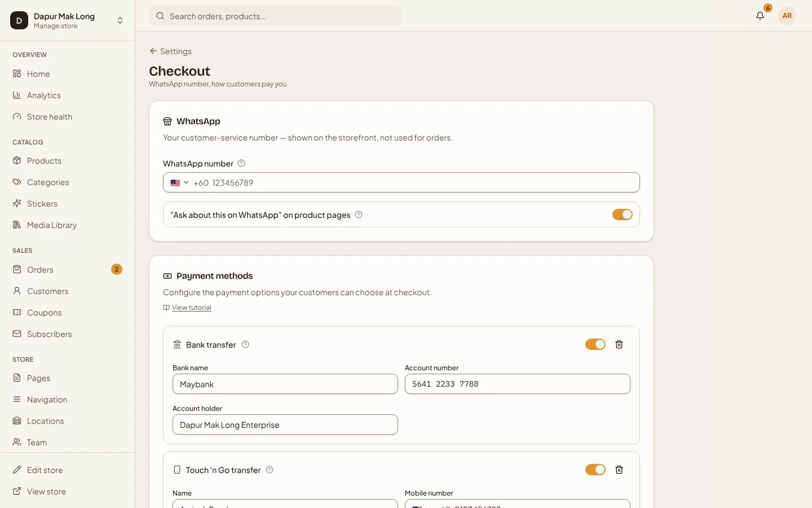Open the View tutorial link
Viewport: 812px width, 508px height.
pos(191,308)
